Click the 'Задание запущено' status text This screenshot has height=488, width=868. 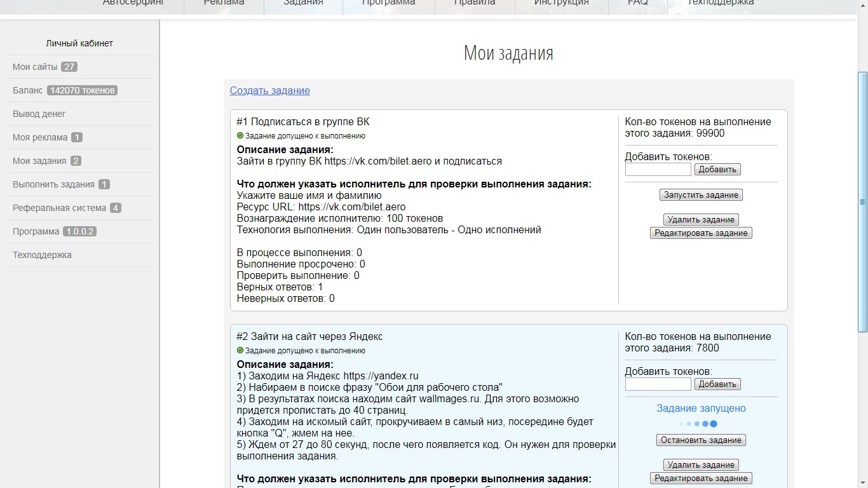(x=701, y=408)
